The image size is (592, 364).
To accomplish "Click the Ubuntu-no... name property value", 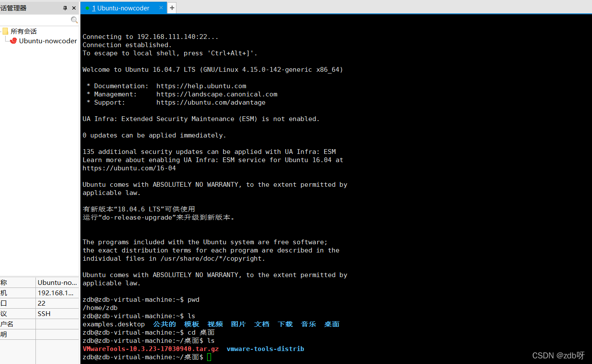I will pyautogui.click(x=58, y=282).
